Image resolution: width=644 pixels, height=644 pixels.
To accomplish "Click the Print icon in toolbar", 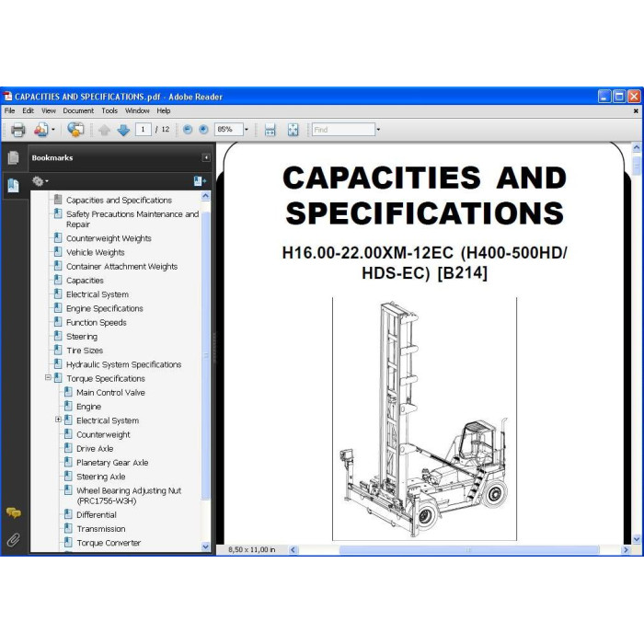I will (x=17, y=130).
